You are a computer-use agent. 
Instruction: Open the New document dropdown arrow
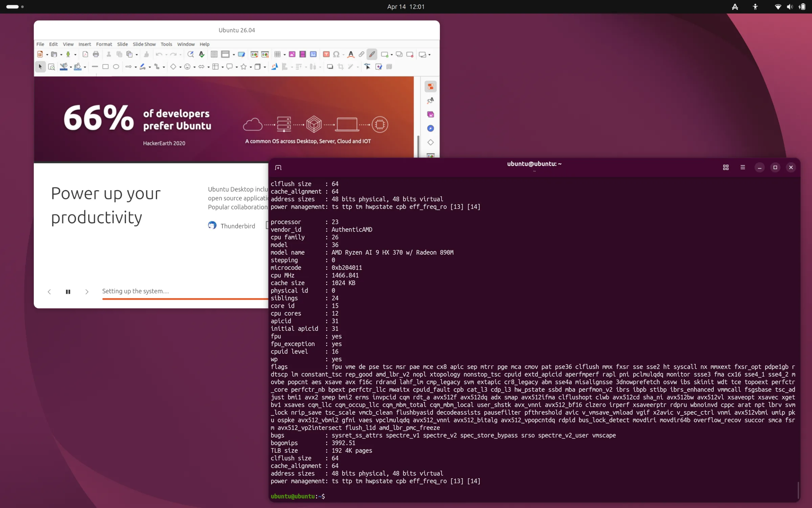46,54
